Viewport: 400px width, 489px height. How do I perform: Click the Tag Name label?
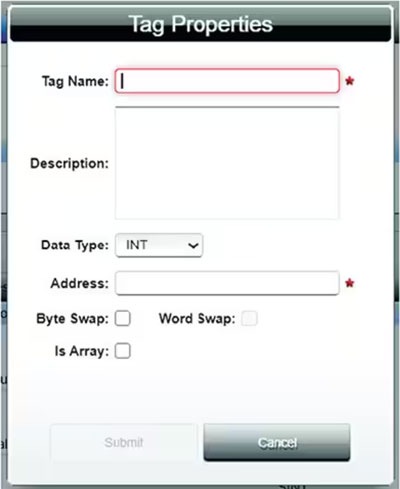tap(75, 81)
